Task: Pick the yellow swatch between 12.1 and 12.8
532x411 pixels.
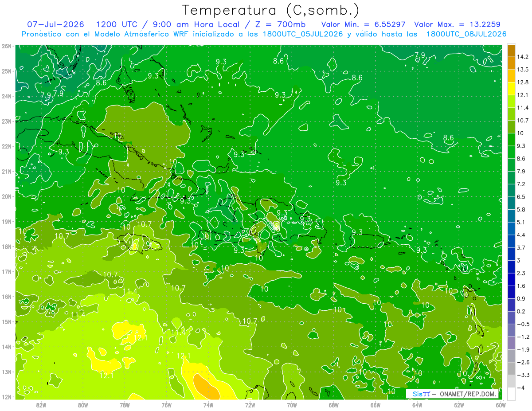Action: 511,89
